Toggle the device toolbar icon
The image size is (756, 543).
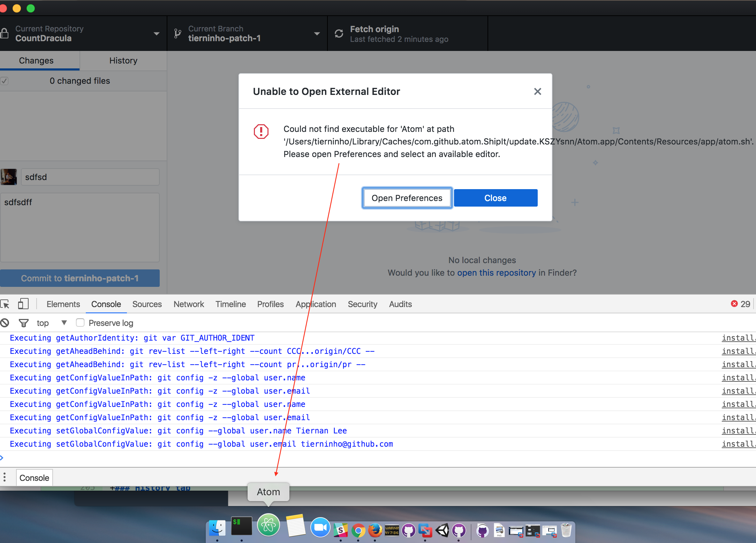pos(23,304)
